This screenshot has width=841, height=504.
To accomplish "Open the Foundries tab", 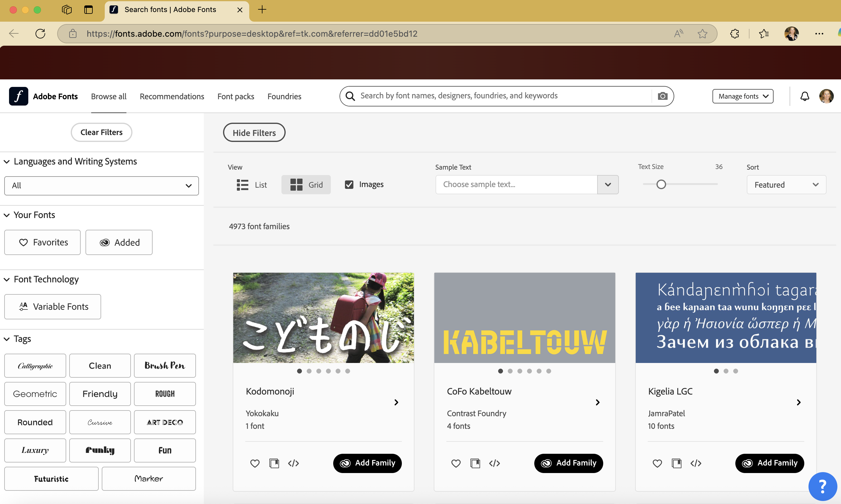I will (284, 97).
